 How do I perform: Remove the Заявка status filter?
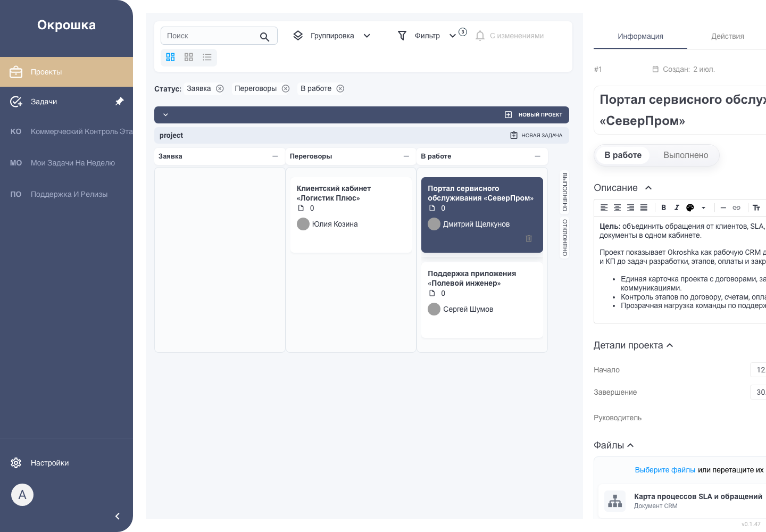[220, 88]
